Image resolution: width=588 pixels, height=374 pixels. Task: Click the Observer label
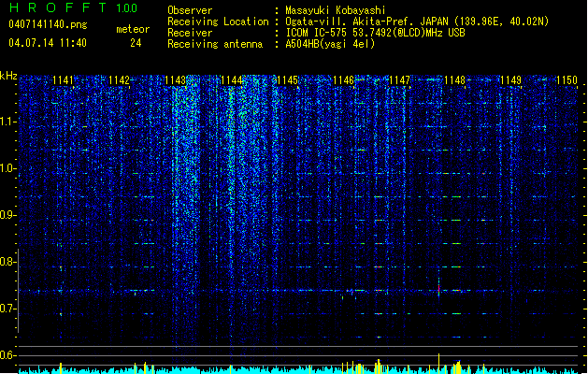click(190, 10)
